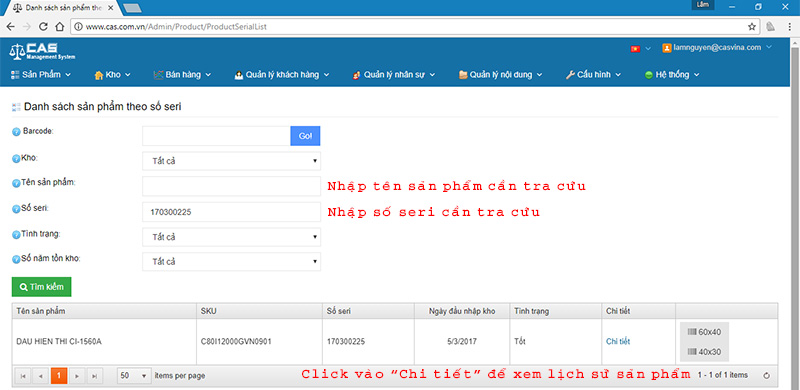Click the Barcode input field
This screenshot has width=800, height=390.
216,136
